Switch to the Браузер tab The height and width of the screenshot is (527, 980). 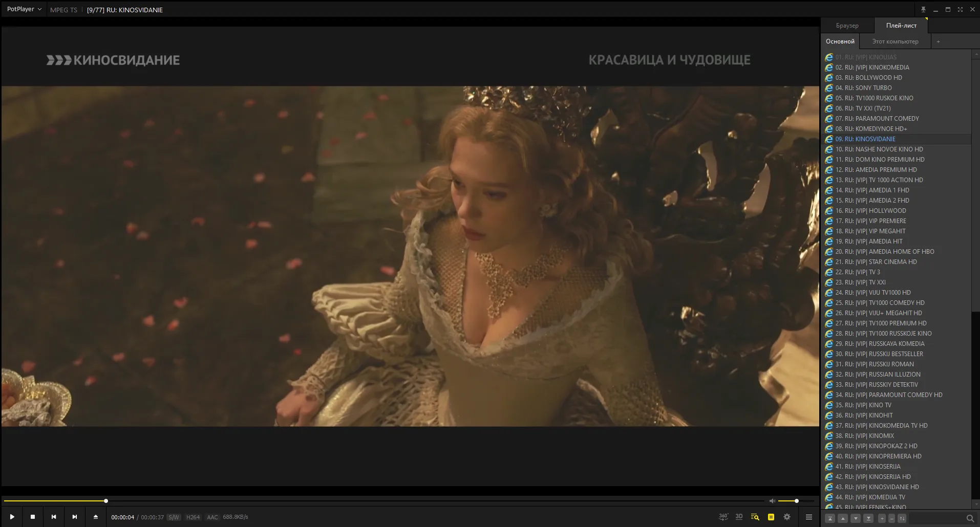(x=847, y=26)
